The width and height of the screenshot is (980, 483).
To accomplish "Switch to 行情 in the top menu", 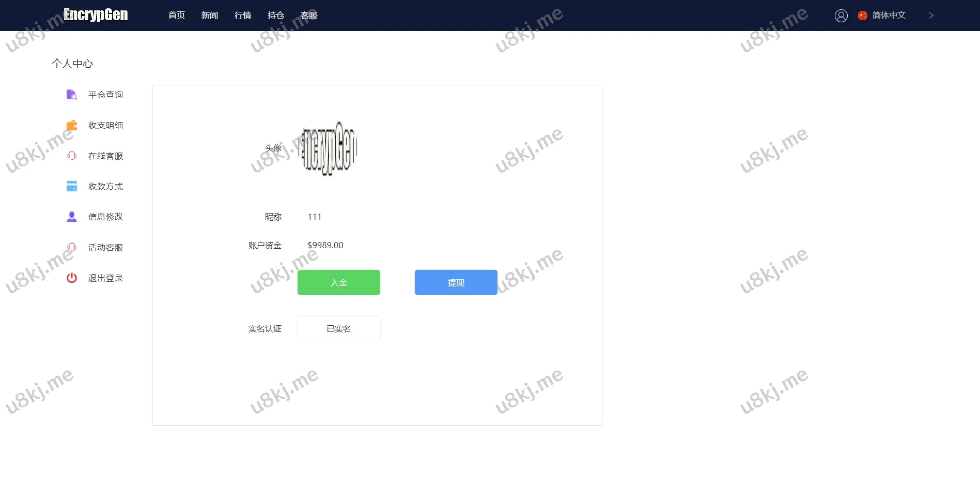I will (243, 16).
